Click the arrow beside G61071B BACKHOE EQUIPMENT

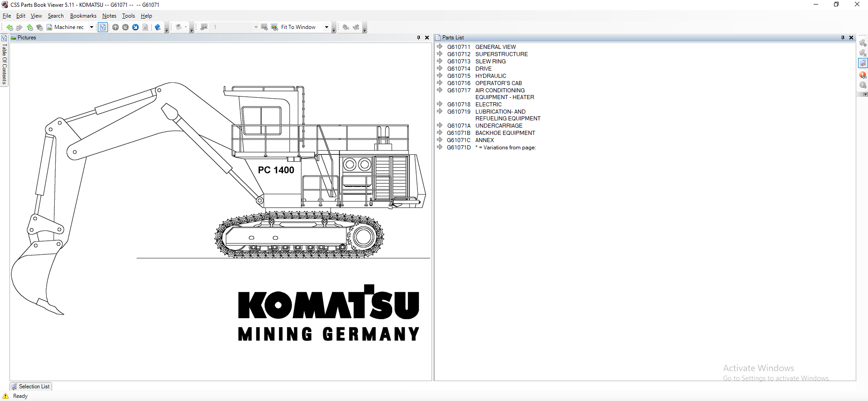click(x=439, y=133)
